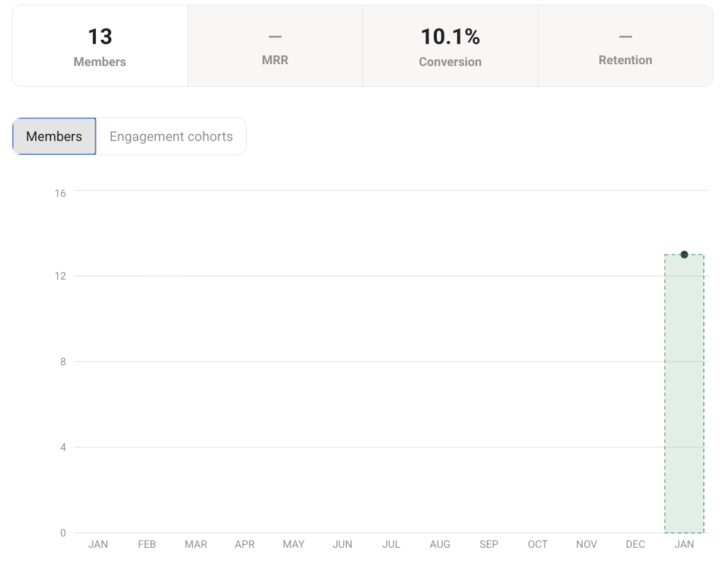Show the Retention stat card
Screen dimensions: 720x571
point(625,46)
